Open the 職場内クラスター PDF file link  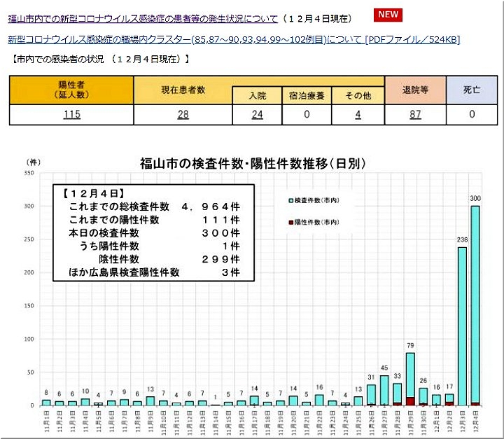click(x=234, y=40)
